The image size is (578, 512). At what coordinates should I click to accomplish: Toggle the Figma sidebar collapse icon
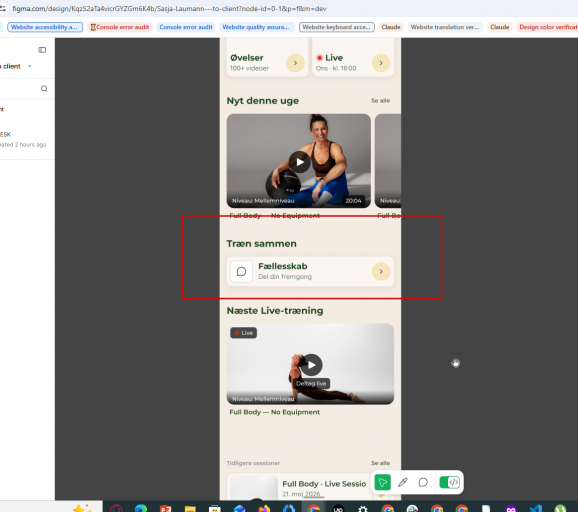click(42, 50)
